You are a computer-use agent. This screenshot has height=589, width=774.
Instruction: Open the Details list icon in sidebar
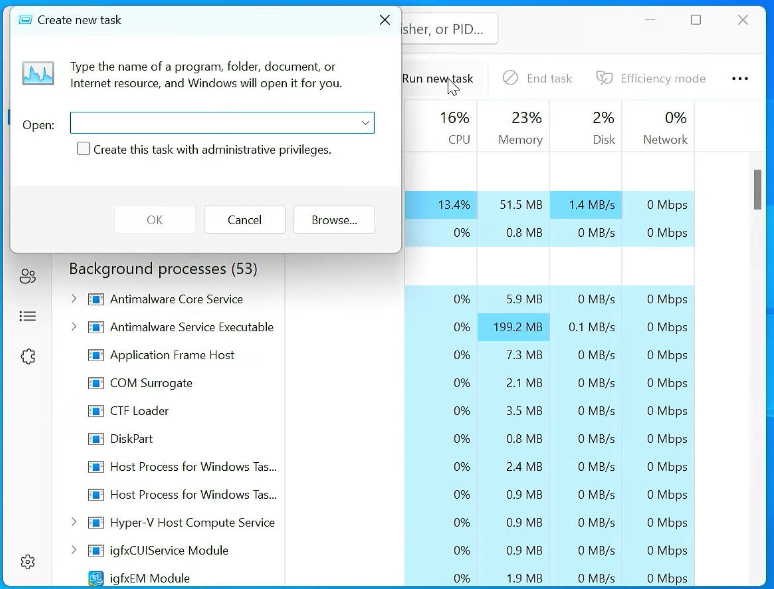click(28, 316)
